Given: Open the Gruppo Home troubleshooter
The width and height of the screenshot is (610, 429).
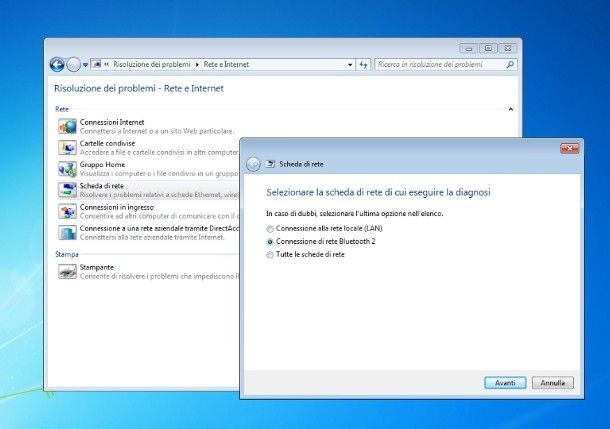Looking at the screenshot, I should point(102,165).
